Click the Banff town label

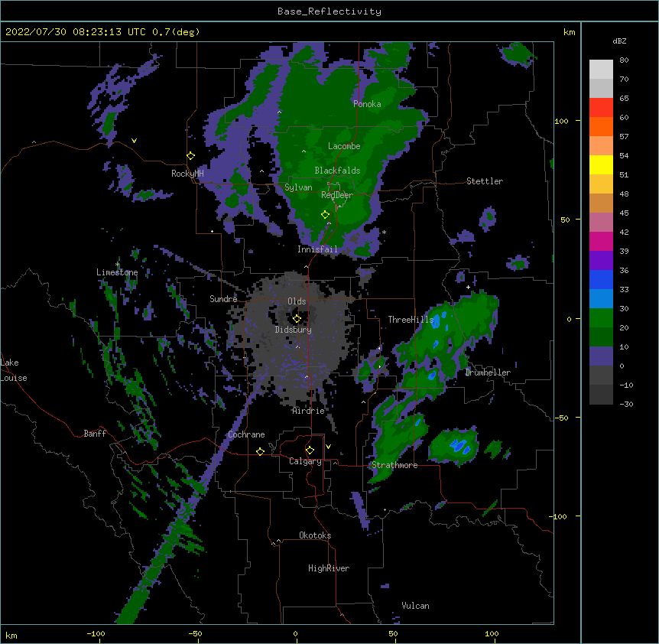coord(95,434)
